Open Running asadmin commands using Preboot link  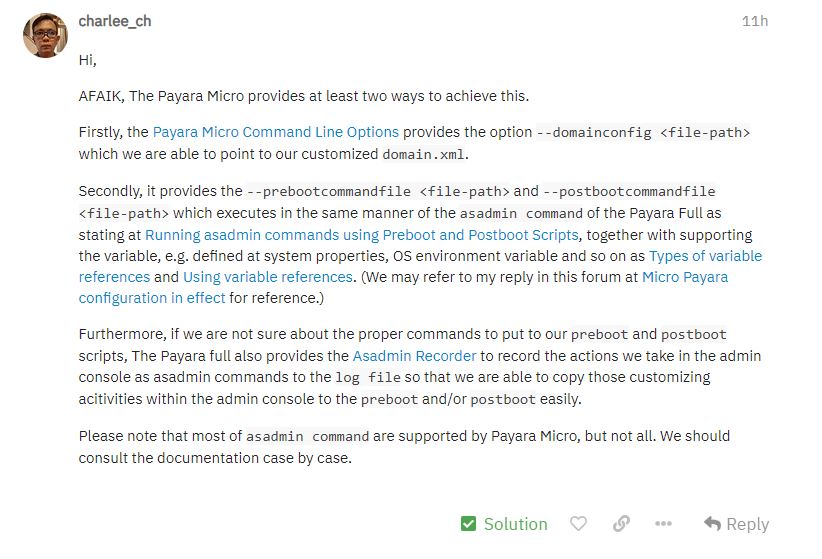[361, 235]
